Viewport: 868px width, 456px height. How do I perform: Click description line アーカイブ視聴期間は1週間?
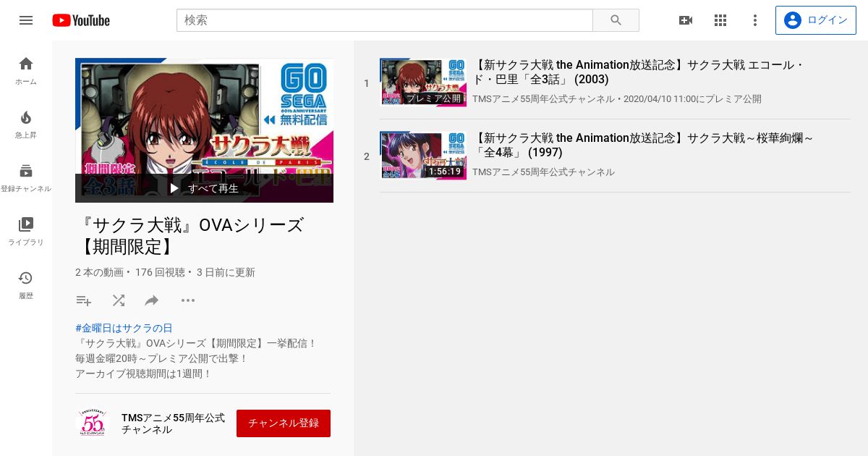[143, 373]
